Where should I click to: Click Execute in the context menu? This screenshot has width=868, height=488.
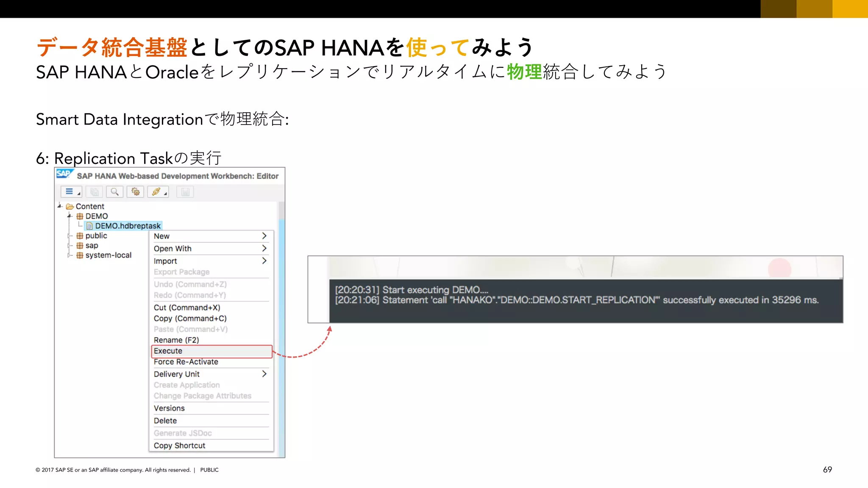[x=211, y=351]
